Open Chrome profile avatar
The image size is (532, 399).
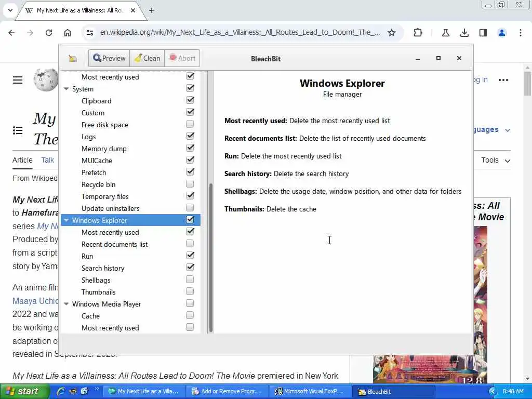pos(502,33)
